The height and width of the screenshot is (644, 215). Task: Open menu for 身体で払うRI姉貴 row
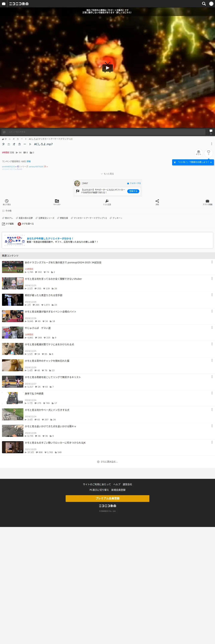(212, 393)
